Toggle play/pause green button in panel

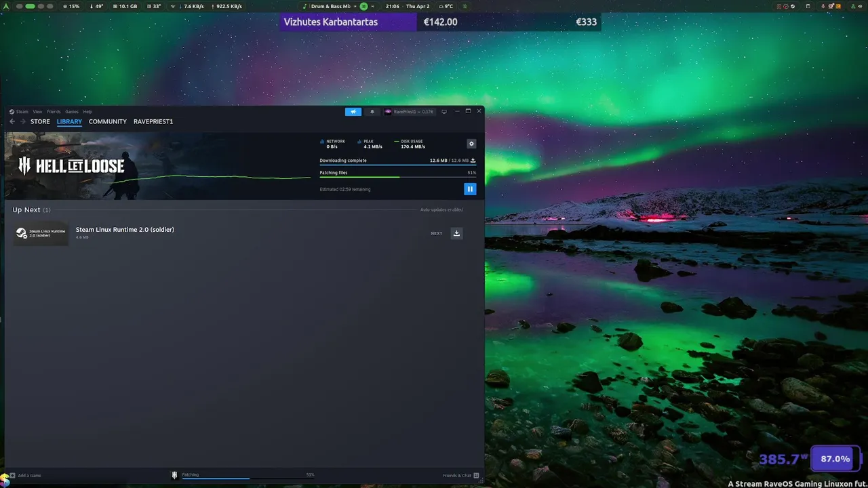coord(363,6)
